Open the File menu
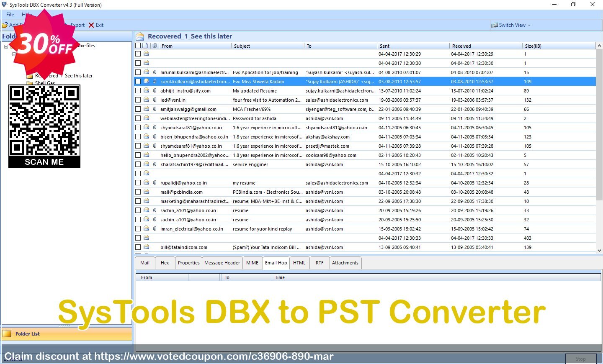This screenshot has height=364, width=603. click(x=10, y=14)
